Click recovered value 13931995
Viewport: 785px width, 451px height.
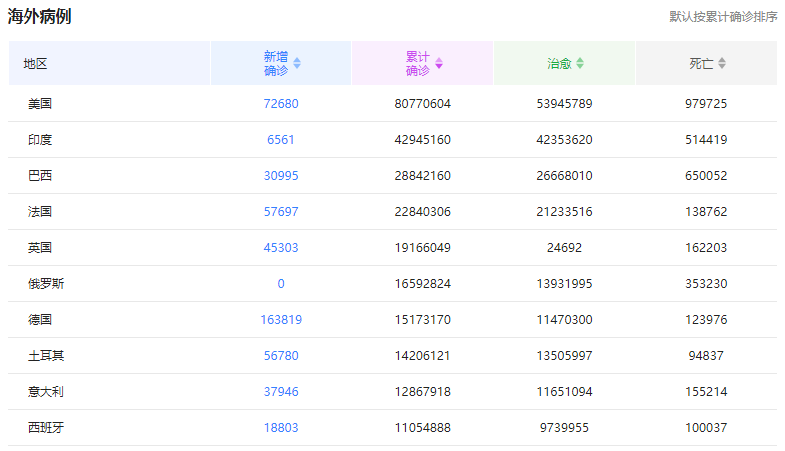point(564,284)
